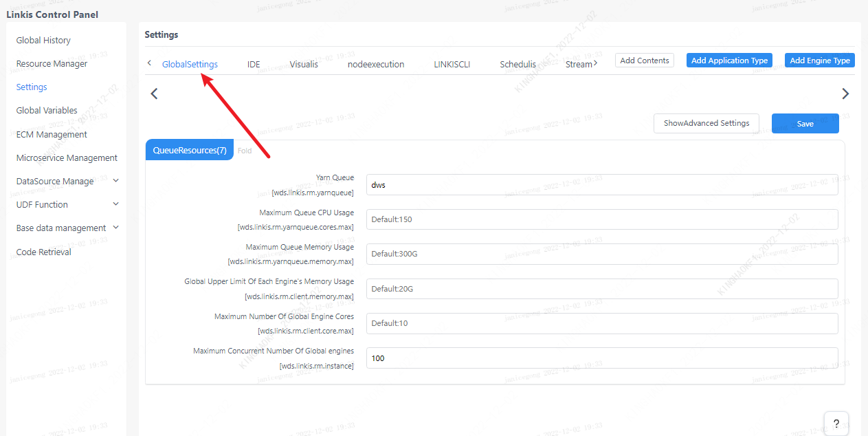Focus the Maximum Queue CPU Usage field
Screen dimensions: 868x436
(x=601, y=219)
